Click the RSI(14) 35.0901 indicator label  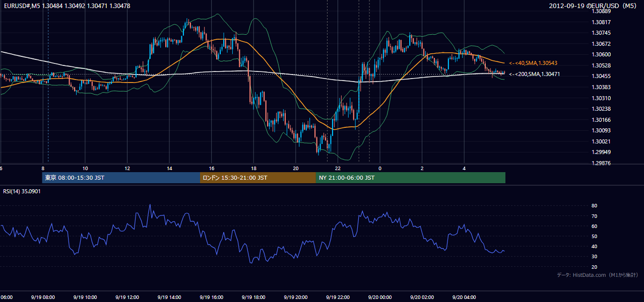(22, 191)
